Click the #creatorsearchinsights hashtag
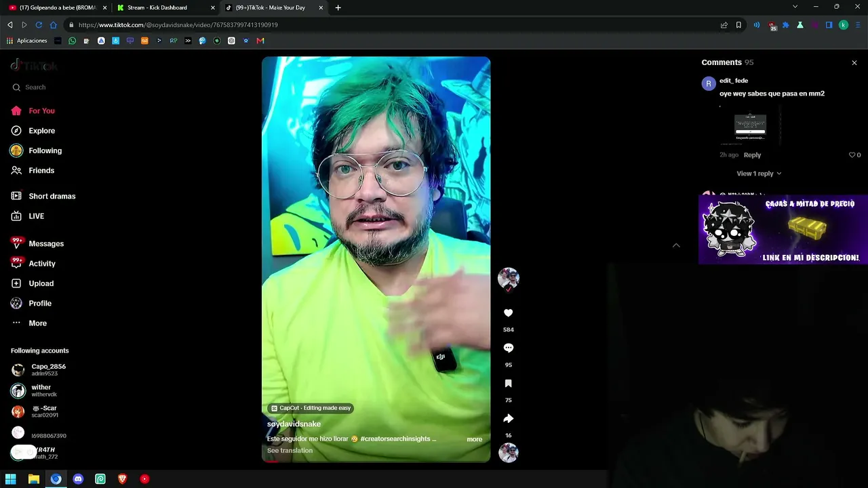868x488 pixels. click(395, 439)
